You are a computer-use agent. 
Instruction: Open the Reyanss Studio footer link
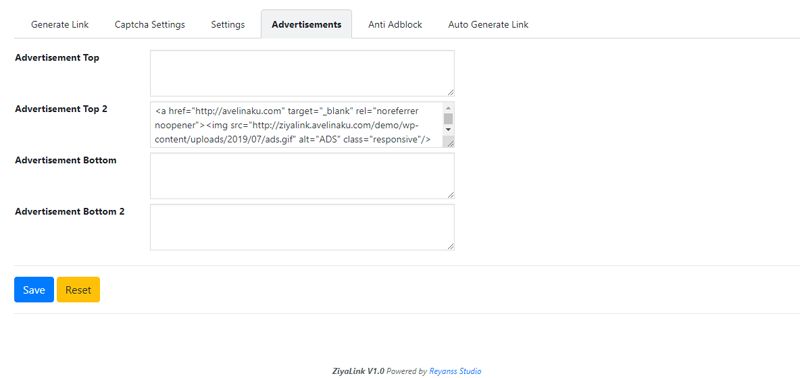(455, 371)
